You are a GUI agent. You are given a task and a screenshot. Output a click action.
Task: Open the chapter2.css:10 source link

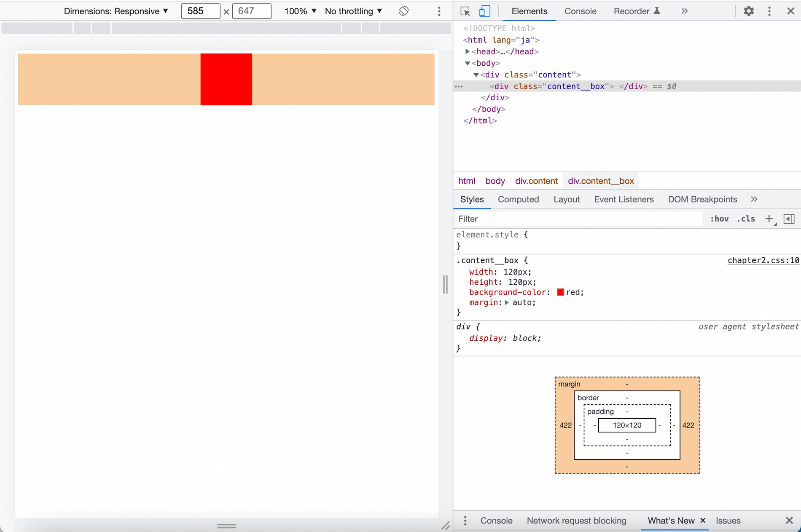click(763, 260)
